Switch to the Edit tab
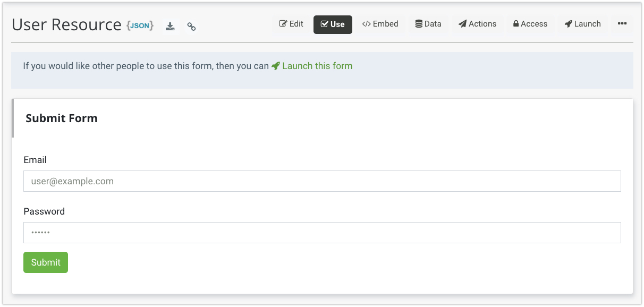This screenshot has height=307, width=644. [291, 24]
